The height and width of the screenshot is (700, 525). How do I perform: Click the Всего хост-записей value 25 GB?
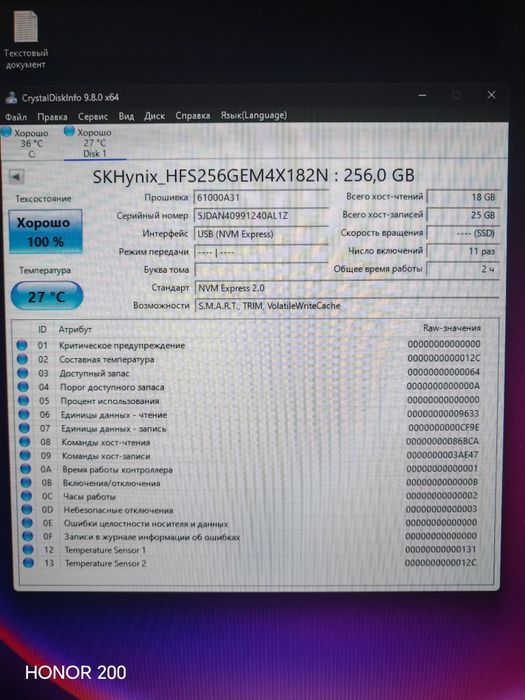[x=463, y=215]
